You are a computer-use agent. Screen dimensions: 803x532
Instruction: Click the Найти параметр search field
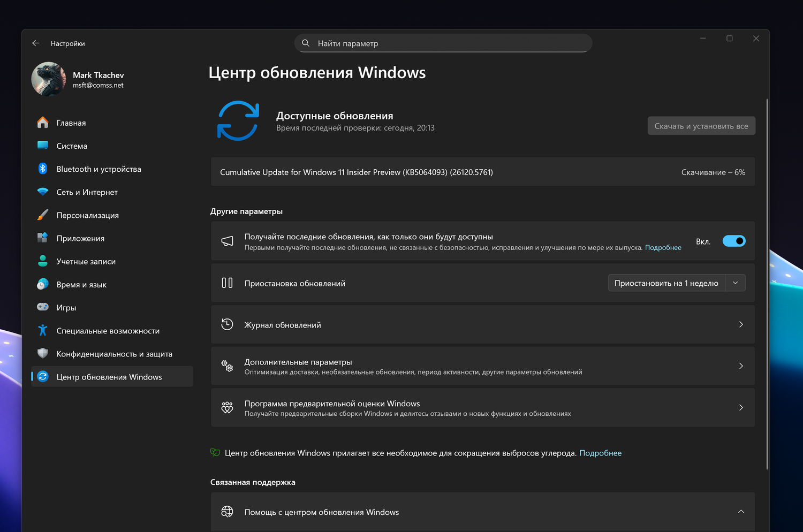pyautogui.click(x=443, y=43)
